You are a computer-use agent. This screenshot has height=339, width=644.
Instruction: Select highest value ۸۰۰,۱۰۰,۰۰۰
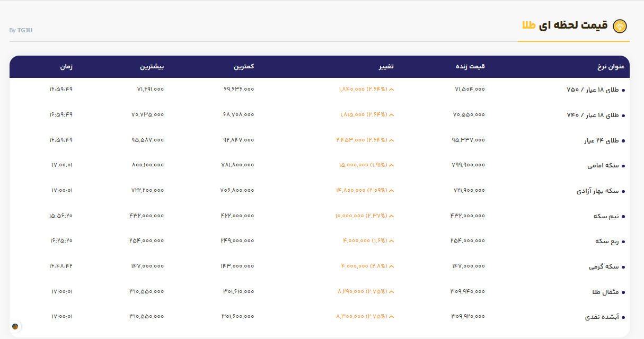[x=148, y=165]
